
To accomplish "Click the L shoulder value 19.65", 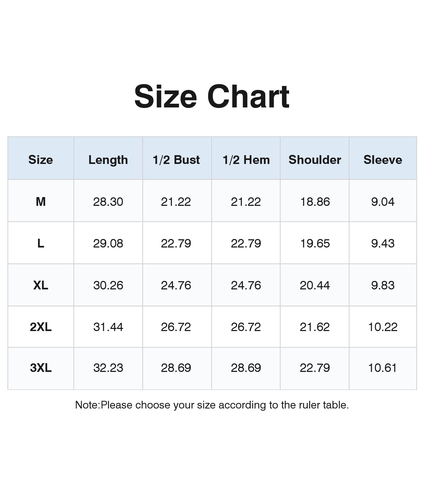I will pyautogui.click(x=315, y=243).
